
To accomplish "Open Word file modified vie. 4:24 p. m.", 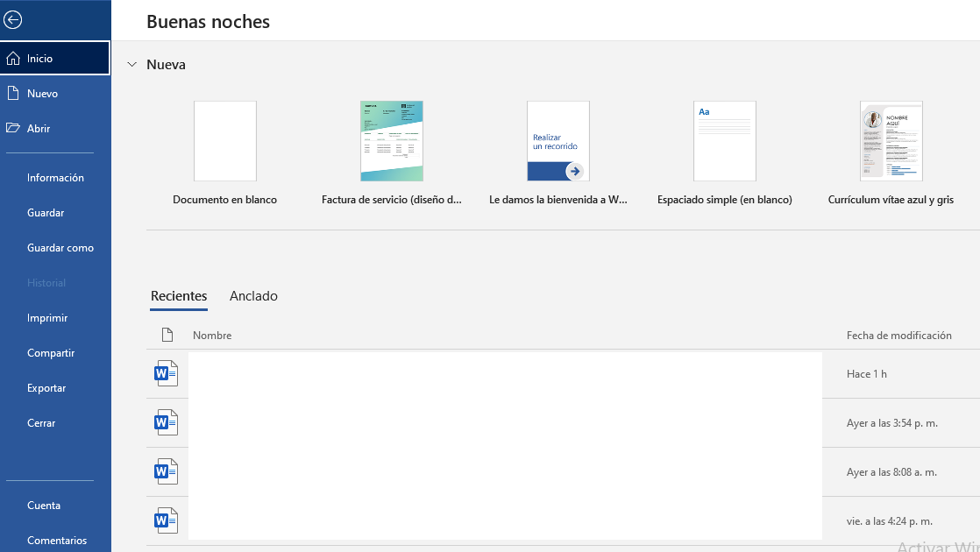I will pos(166,520).
